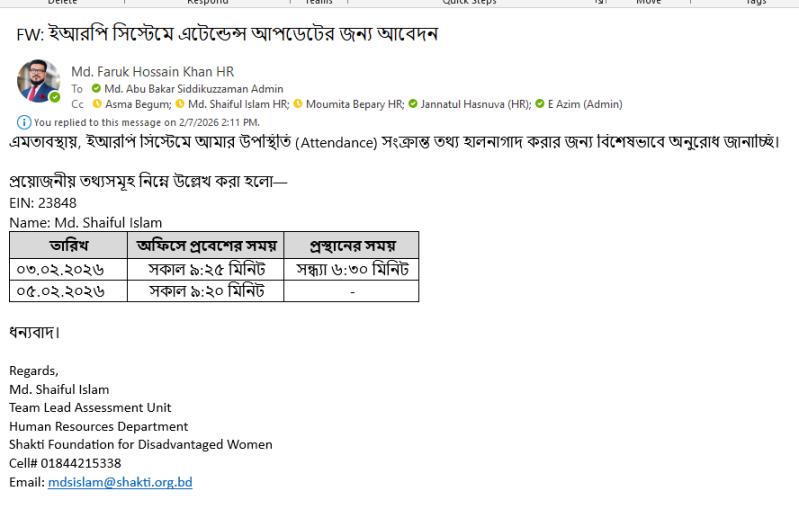Image resolution: width=799 pixels, height=509 pixels.
Task: Click the sender's profile photo
Action: (38, 81)
